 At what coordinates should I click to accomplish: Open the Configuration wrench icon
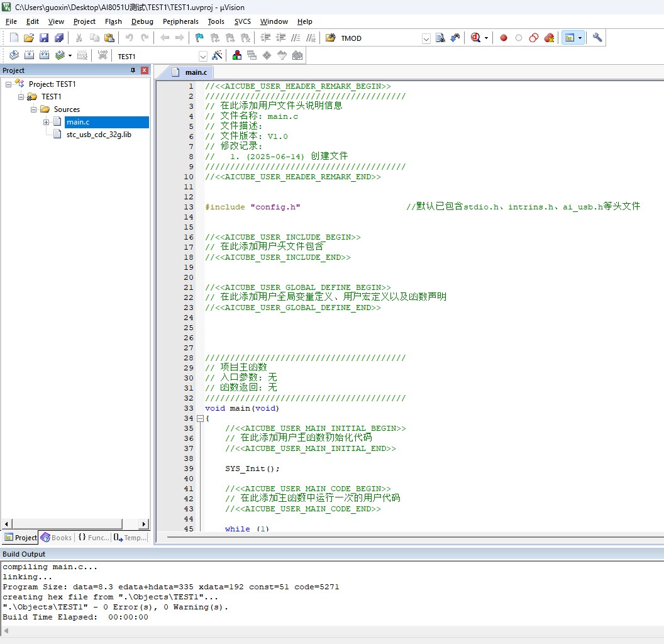597,38
